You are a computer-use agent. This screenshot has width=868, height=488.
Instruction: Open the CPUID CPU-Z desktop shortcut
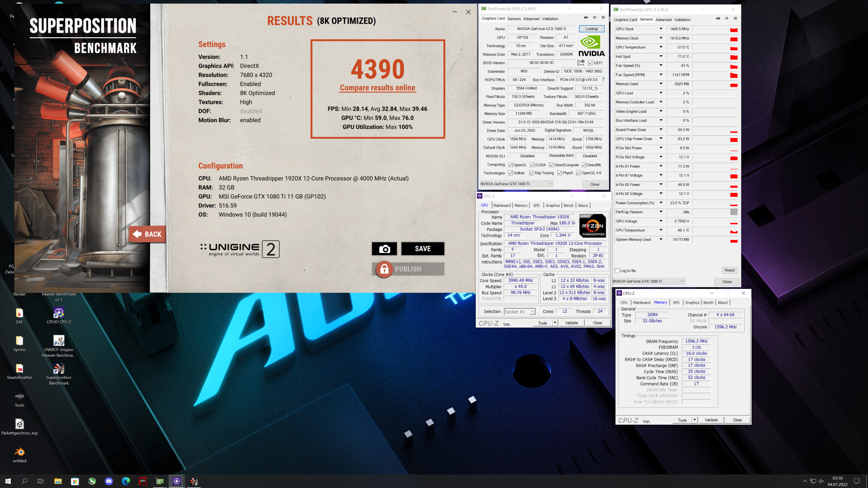click(59, 315)
